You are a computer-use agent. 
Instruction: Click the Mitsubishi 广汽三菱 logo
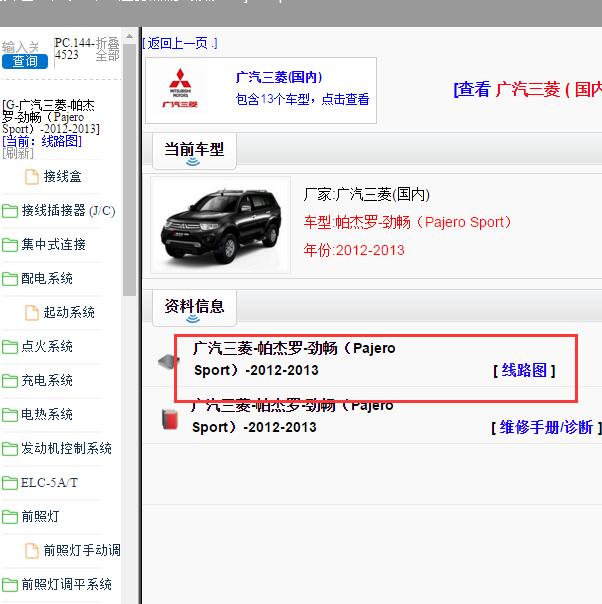click(x=180, y=88)
